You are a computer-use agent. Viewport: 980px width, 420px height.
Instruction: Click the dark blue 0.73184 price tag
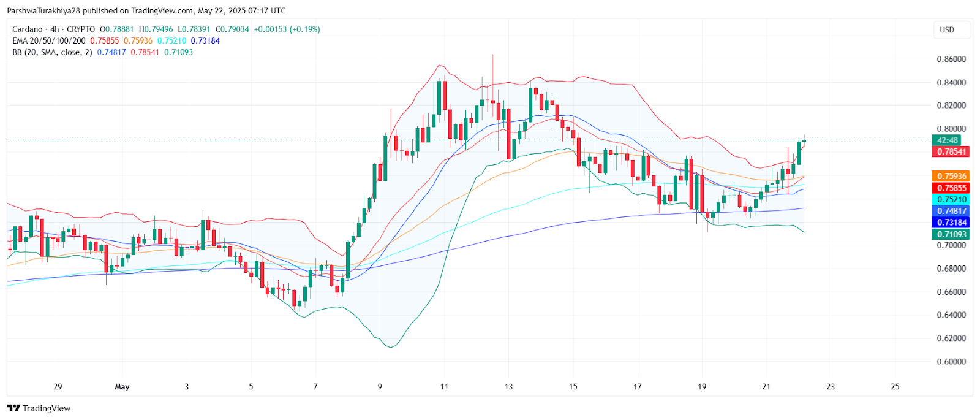pos(951,223)
